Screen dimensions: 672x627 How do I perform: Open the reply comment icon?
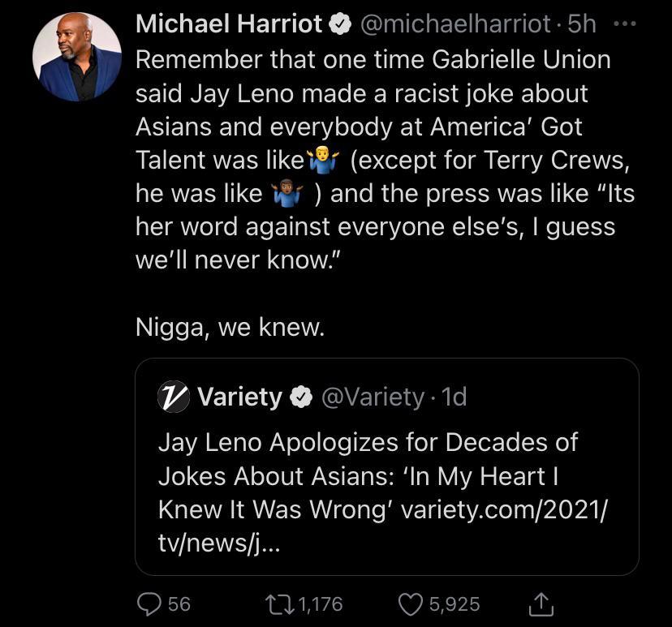tap(149, 603)
